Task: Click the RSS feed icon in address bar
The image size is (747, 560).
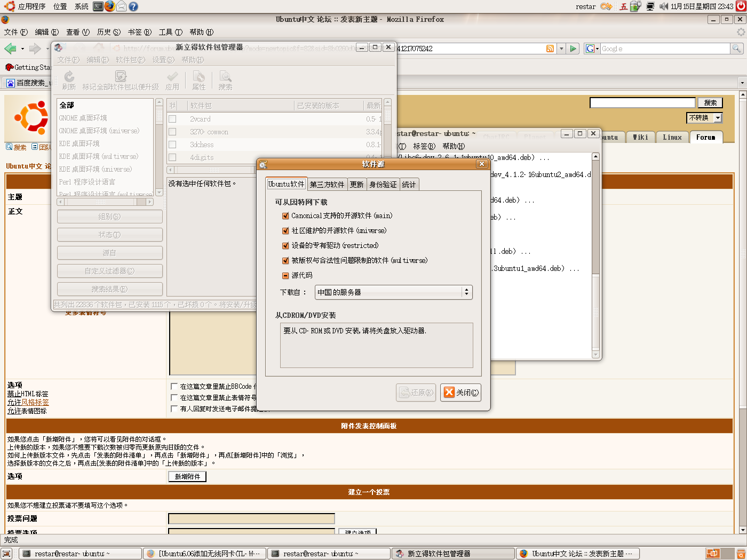Action: [x=550, y=49]
